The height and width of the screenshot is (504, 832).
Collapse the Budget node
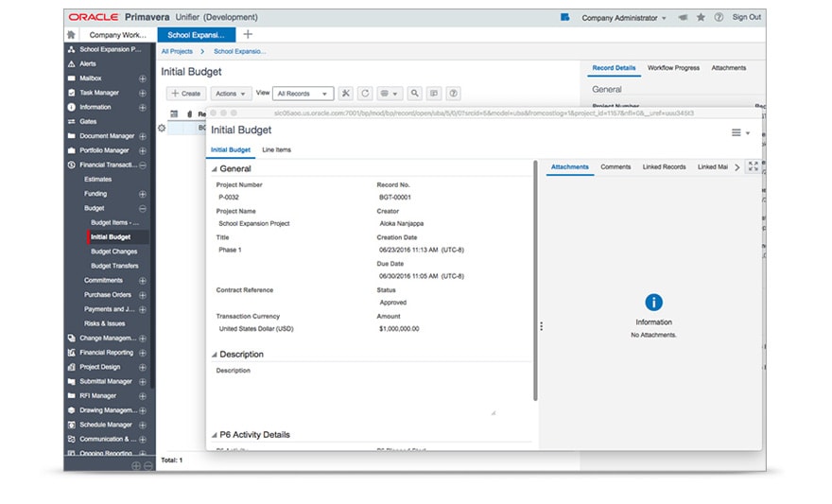tap(142, 208)
